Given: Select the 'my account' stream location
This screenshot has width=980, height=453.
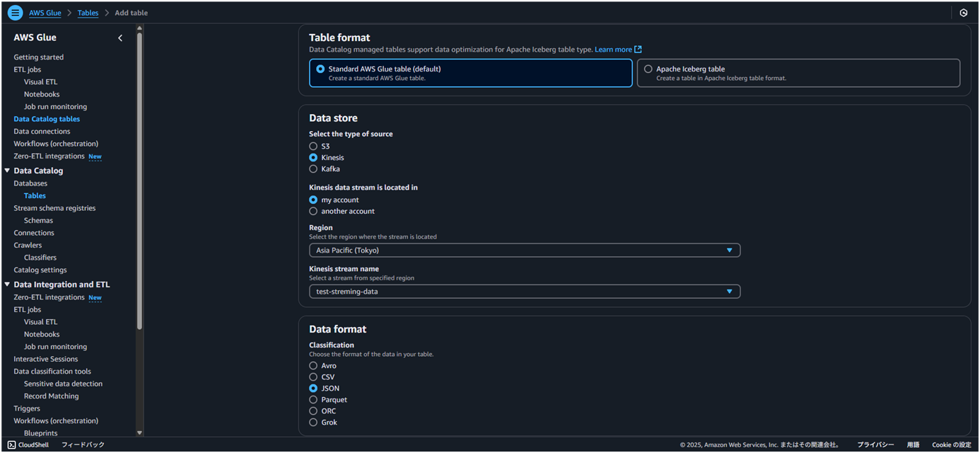Looking at the screenshot, I should [x=313, y=200].
